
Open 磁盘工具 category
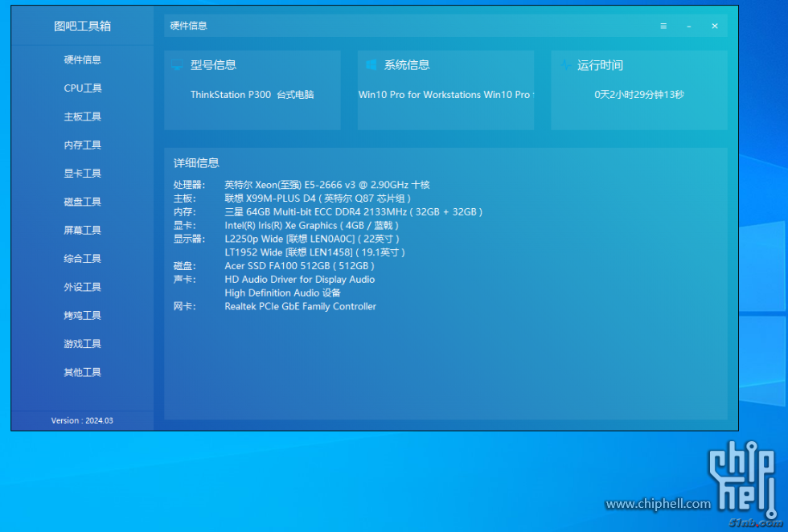pyautogui.click(x=82, y=202)
